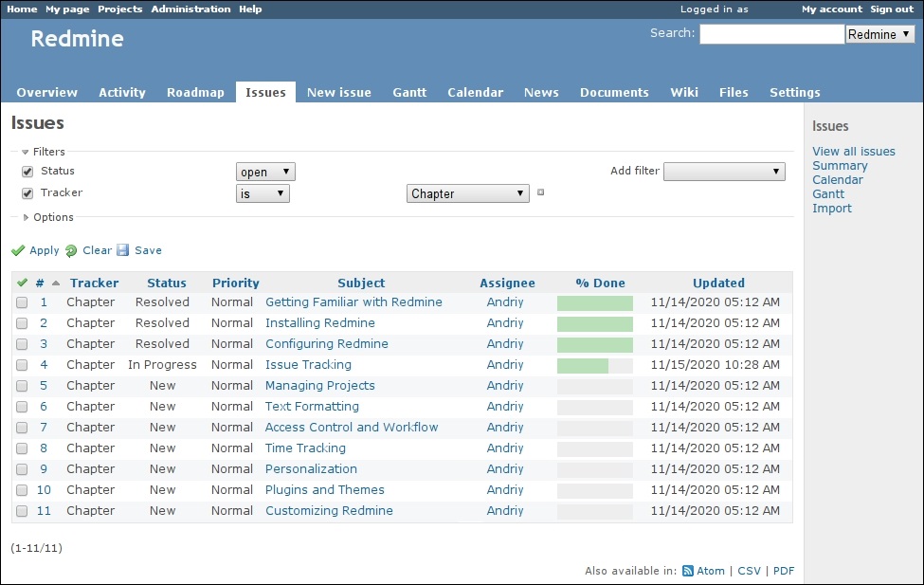Click issue number 10 link
924x585 pixels.
pyautogui.click(x=44, y=490)
